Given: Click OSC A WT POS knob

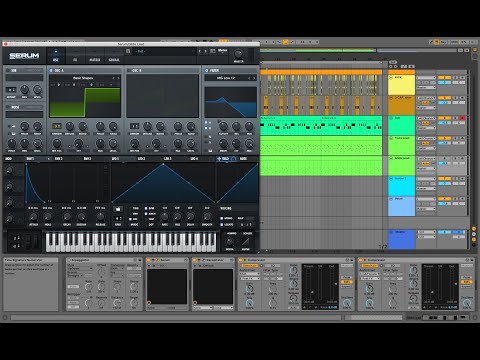Looking at the screenshot, I should [57, 143].
